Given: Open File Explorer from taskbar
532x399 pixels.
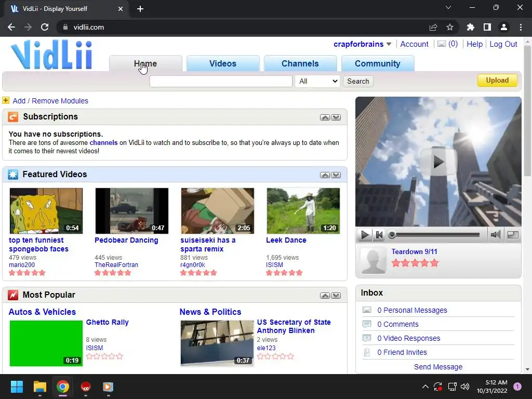Looking at the screenshot, I should click(x=40, y=387).
